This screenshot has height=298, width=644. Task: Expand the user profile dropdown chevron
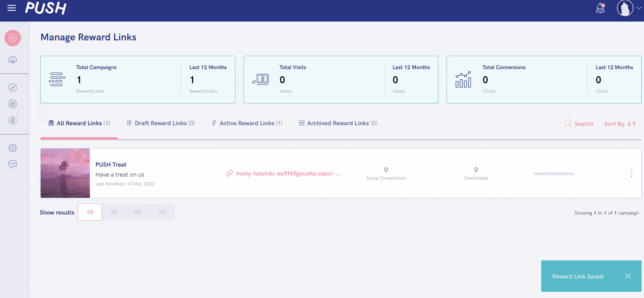[639, 8]
